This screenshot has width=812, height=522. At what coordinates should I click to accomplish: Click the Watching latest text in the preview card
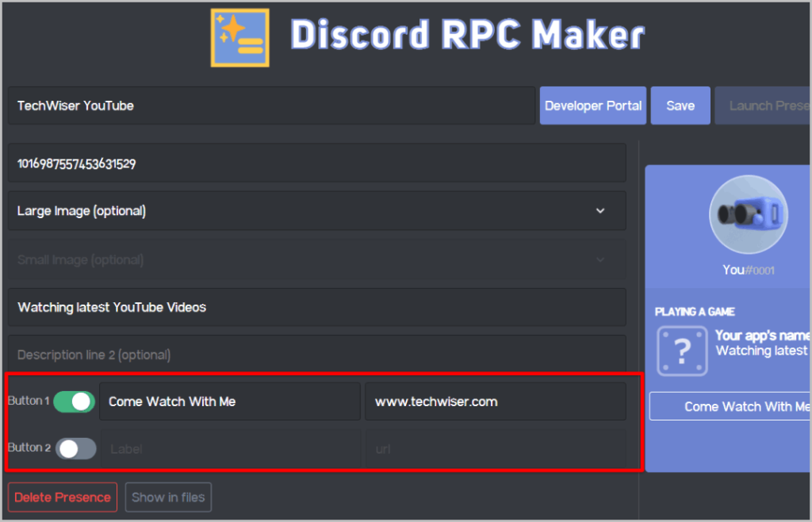pos(762,351)
